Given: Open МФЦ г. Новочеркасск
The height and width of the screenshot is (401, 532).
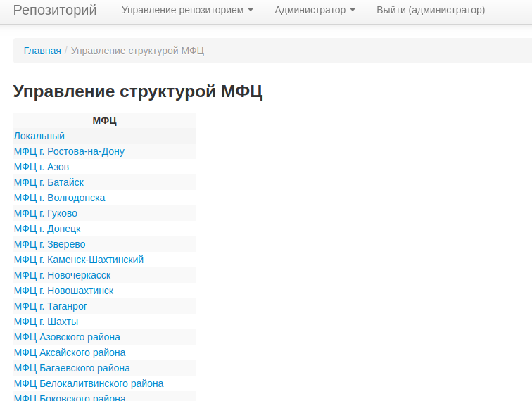Looking at the screenshot, I should tap(62, 275).
